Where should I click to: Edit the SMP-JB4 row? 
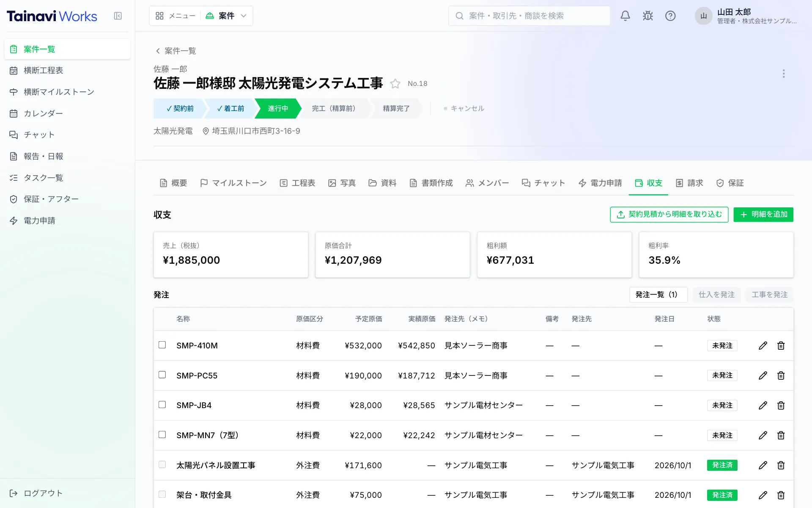point(763,406)
